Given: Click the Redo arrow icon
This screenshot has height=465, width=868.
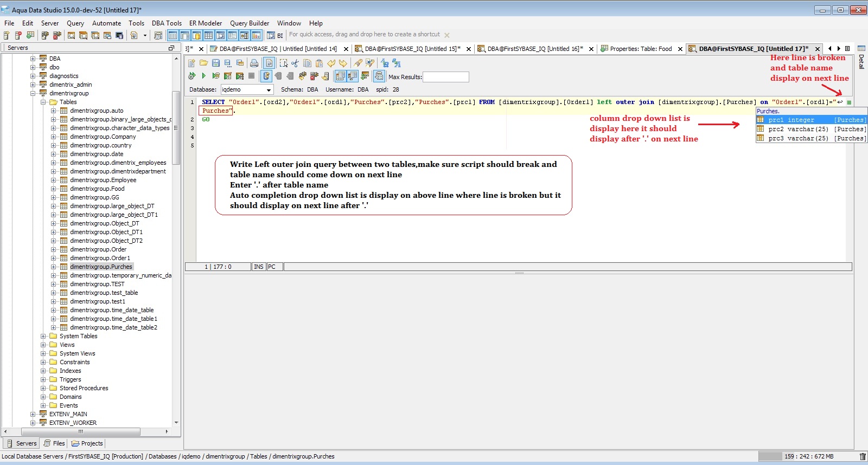Looking at the screenshot, I should [x=343, y=63].
